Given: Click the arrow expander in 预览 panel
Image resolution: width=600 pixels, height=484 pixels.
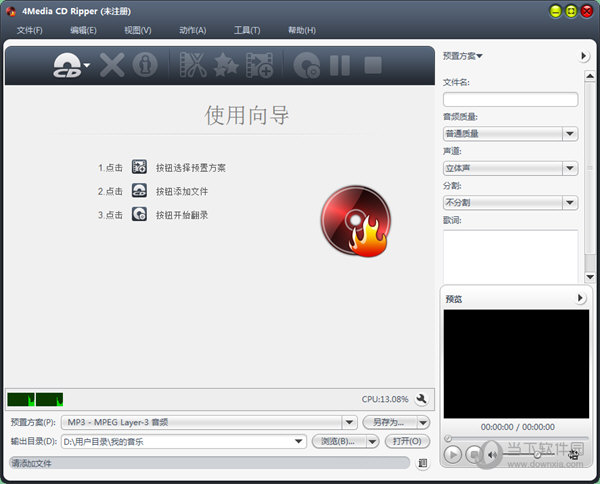Looking at the screenshot, I should click(580, 298).
